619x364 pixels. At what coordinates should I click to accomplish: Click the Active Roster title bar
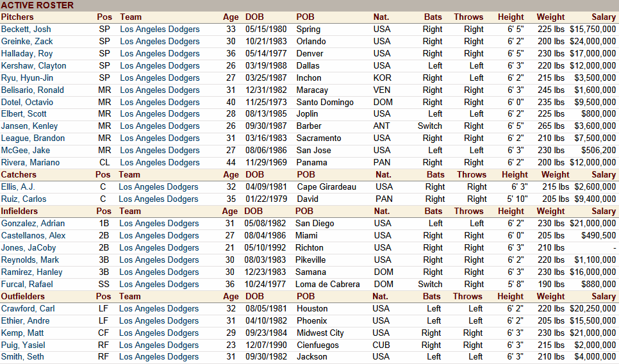[37, 5]
